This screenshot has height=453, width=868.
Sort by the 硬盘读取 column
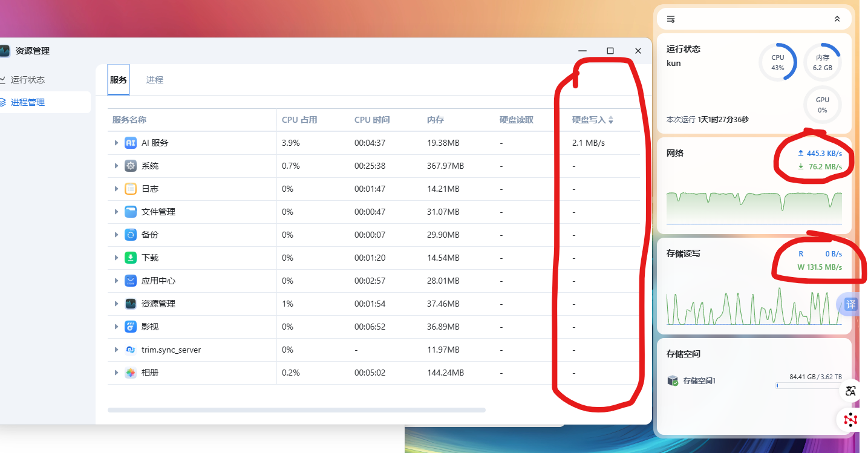517,120
